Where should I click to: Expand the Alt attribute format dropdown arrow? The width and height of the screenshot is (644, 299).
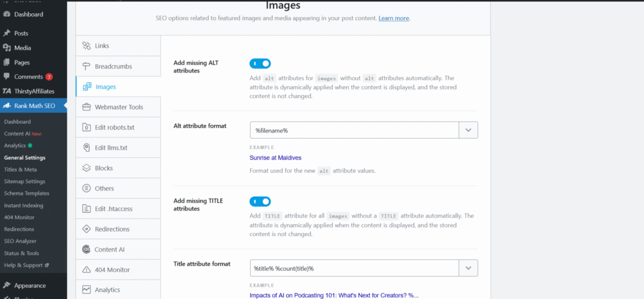coord(468,130)
